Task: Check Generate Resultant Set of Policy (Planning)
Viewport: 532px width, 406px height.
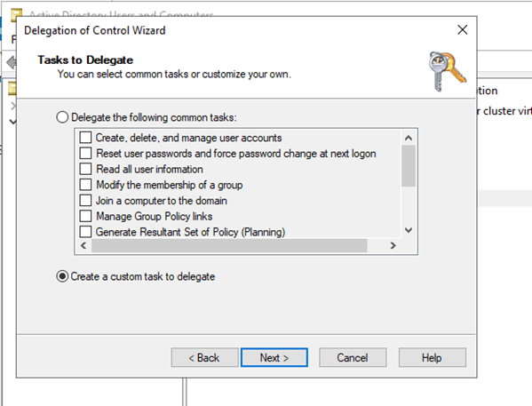Action: tap(85, 232)
